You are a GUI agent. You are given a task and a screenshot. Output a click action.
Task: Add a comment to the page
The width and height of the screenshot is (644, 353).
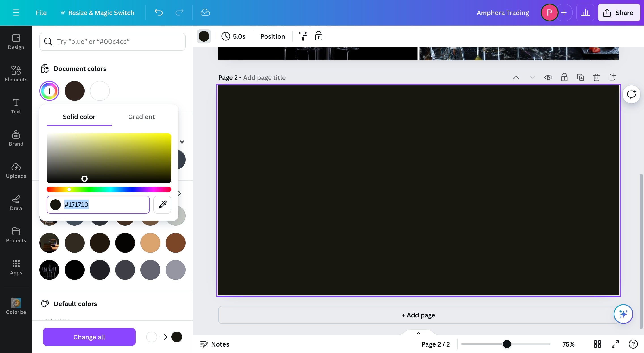point(631,94)
